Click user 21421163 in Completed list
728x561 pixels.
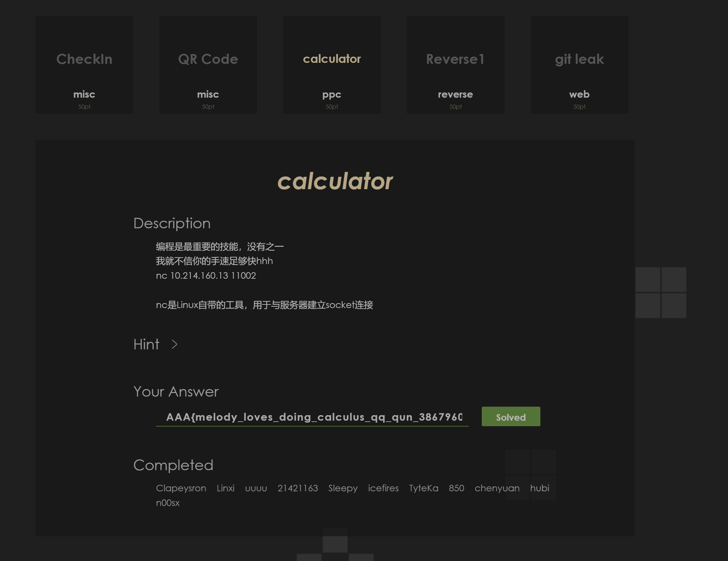pos(298,488)
